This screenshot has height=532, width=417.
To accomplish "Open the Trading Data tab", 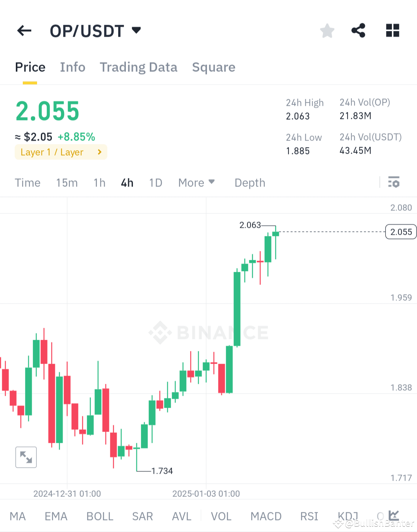I will point(139,67).
